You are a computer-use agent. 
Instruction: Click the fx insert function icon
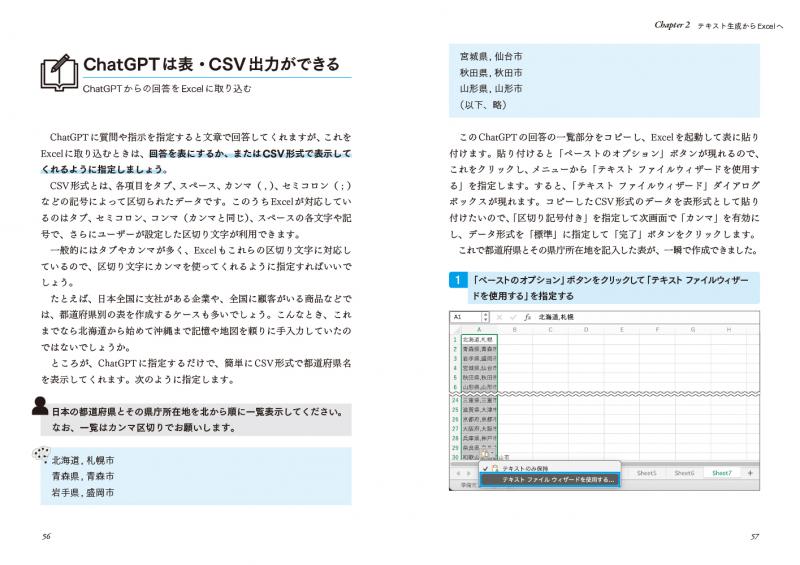click(528, 317)
